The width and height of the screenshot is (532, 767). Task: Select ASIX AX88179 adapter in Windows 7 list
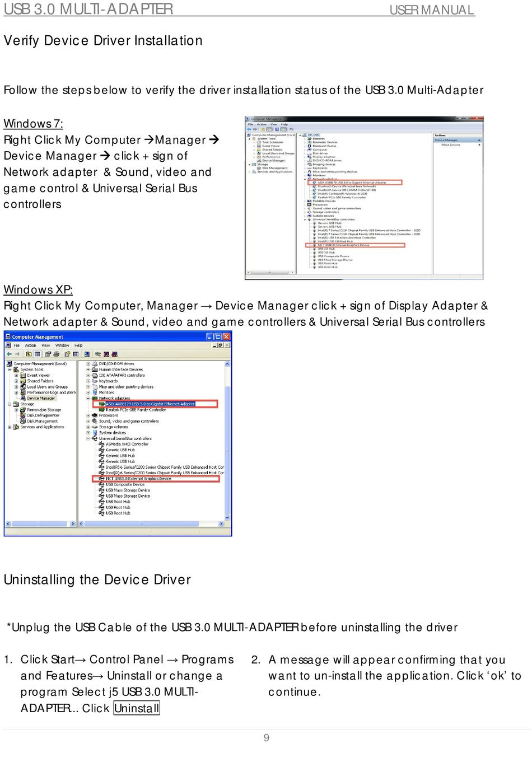[352, 183]
